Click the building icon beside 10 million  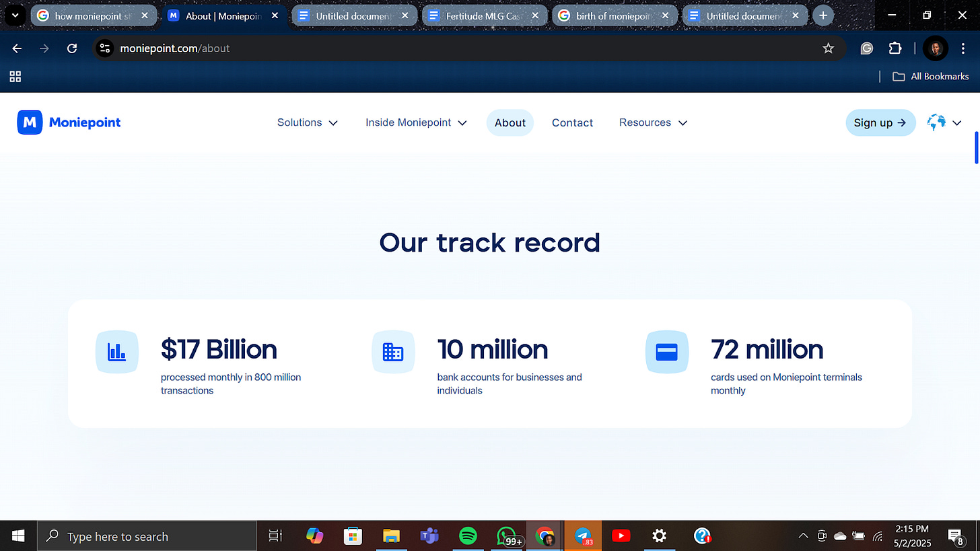click(x=393, y=352)
